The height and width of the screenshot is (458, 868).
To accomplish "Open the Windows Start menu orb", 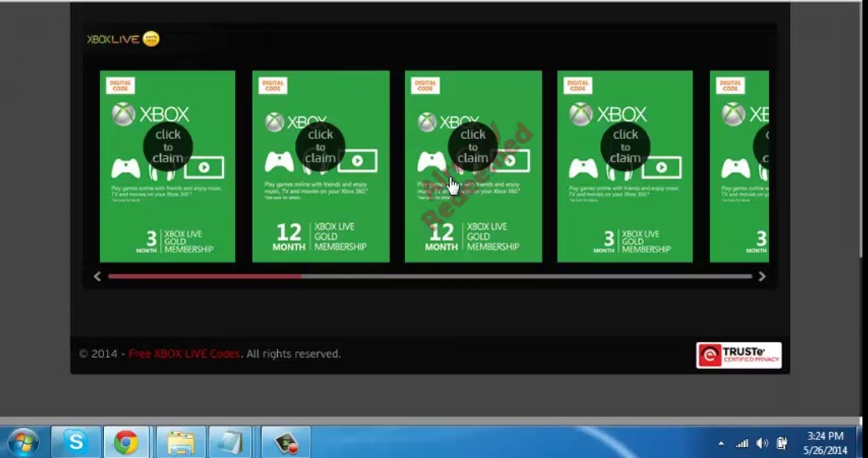I will (24, 442).
